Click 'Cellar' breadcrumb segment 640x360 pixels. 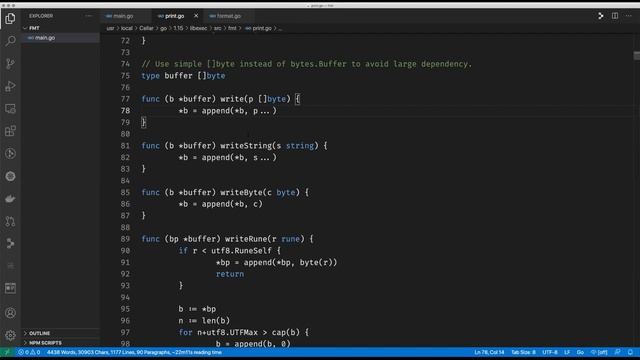146,29
